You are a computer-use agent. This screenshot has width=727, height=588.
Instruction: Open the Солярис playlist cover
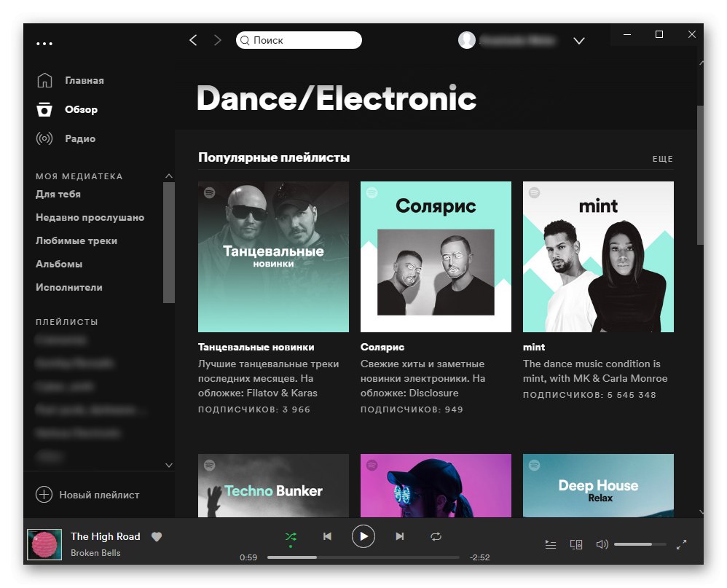pos(436,256)
